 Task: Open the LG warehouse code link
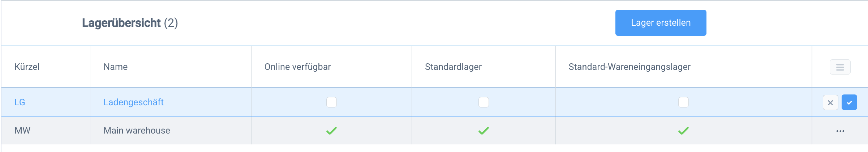(x=20, y=102)
